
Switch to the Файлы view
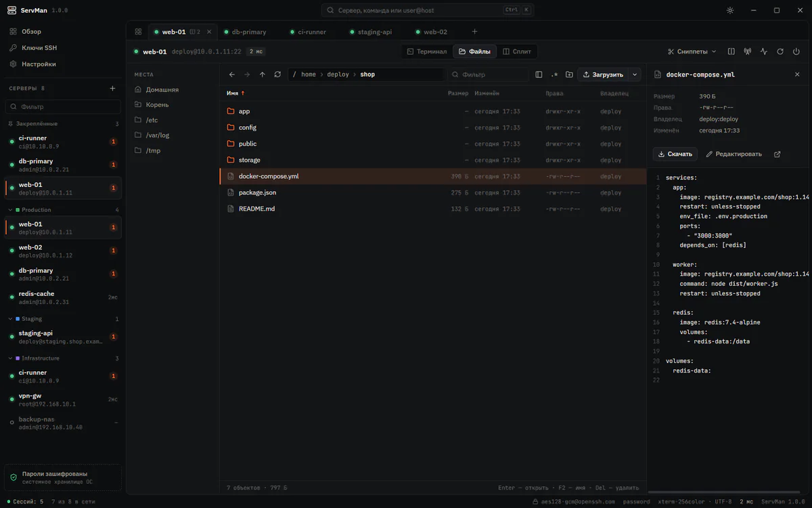pos(475,51)
